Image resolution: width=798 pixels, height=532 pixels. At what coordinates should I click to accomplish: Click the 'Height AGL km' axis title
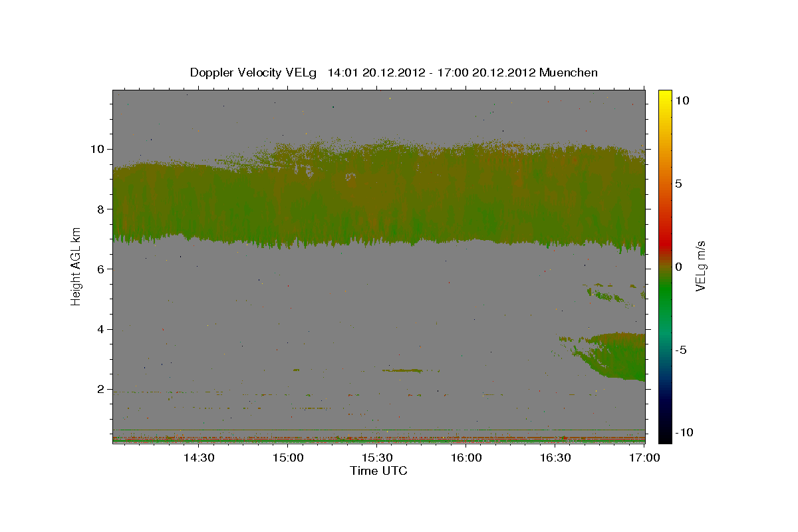pos(76,266)
